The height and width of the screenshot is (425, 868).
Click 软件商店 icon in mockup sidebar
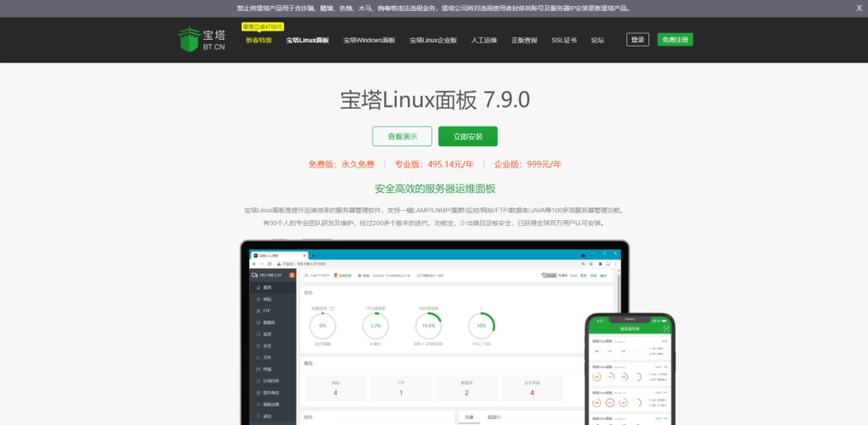[258, 393]
